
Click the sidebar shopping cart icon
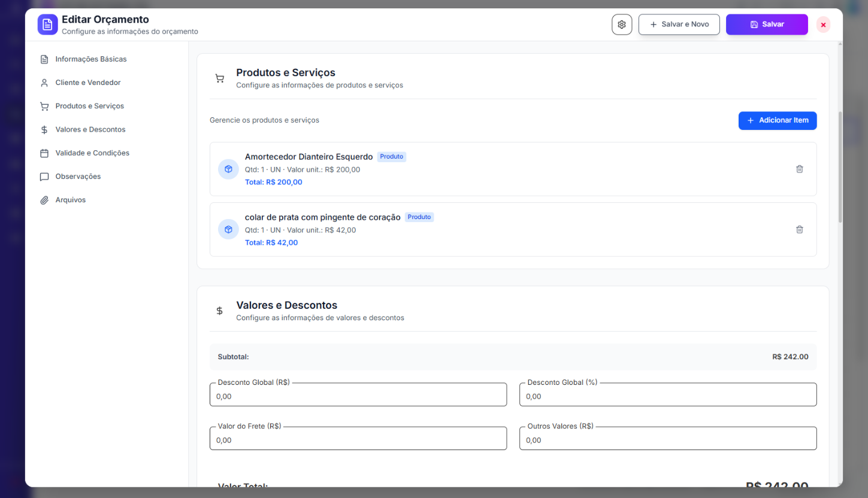pyautogui.click(x=44, y=107)
